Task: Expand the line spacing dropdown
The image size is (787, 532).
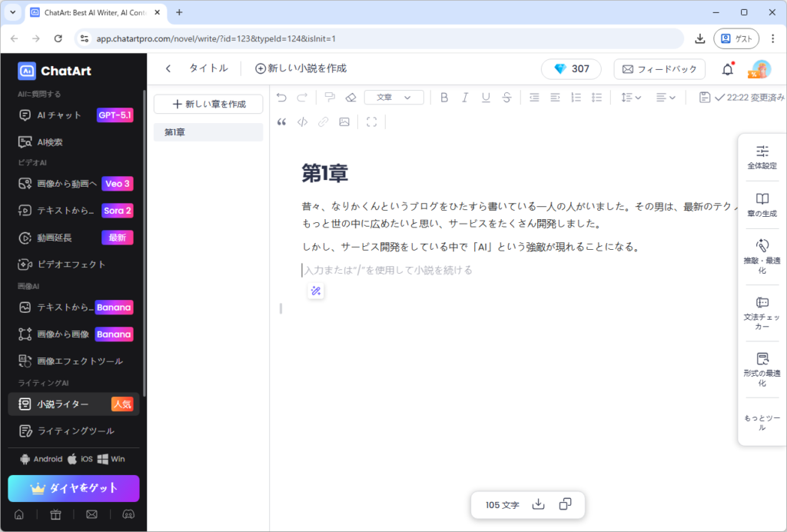Action: (631, 98)
